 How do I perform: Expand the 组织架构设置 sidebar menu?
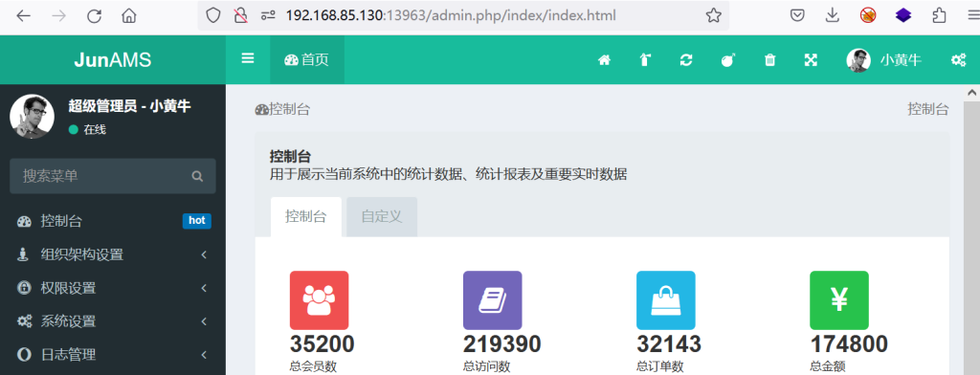(x=113, y=255)
